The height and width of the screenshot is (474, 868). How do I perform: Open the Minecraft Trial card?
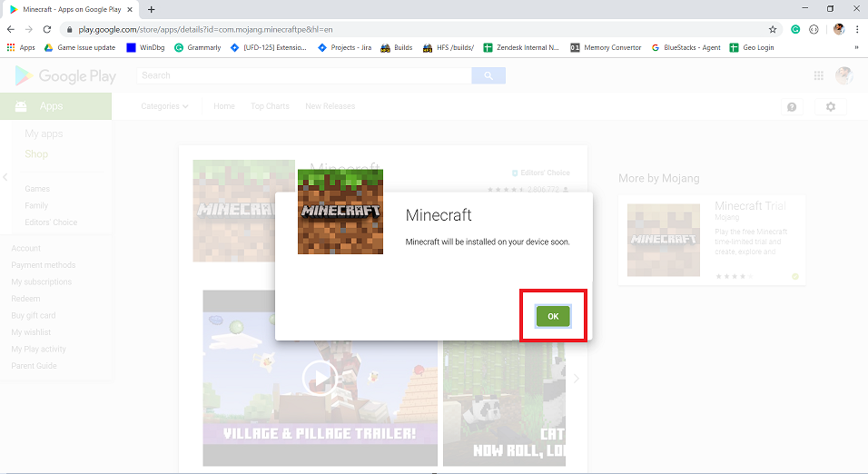point(711,240)
